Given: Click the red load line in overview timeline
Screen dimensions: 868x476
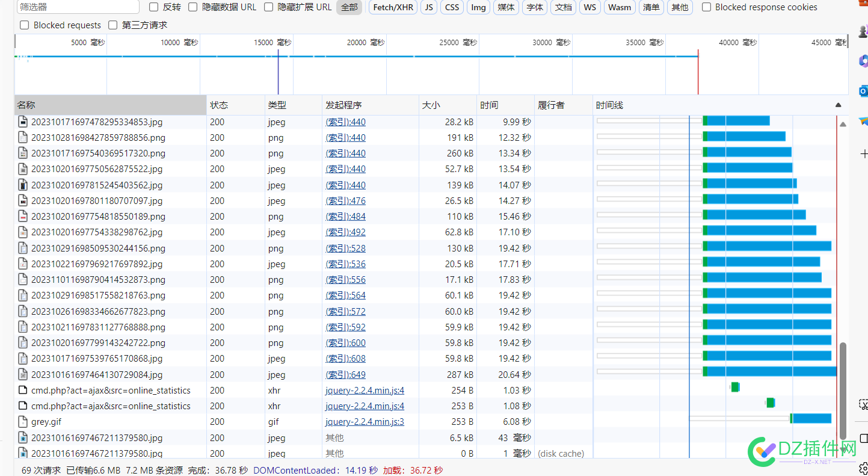Looking at the screenshot, I should 698,72.
